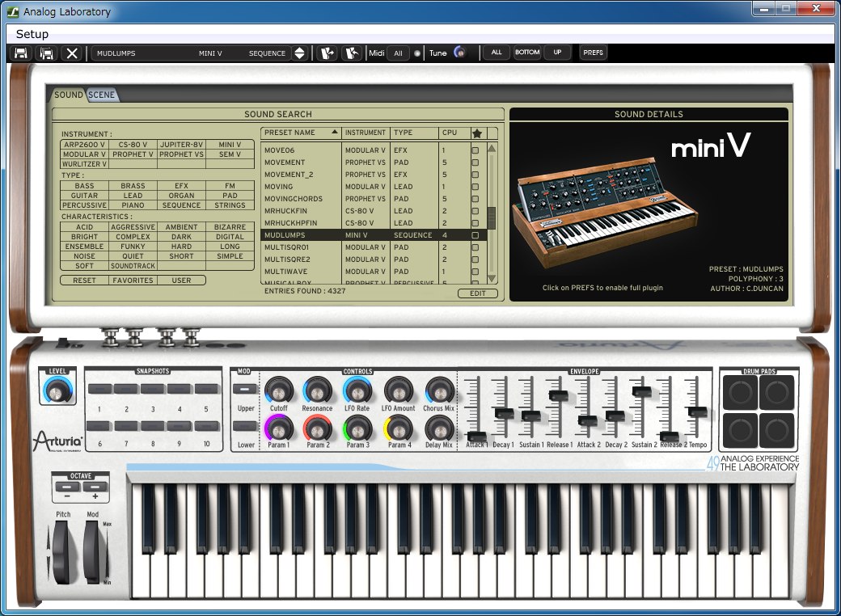Sort by PRESET NAME column header
This screenshot has height=616, width=841.
(x=300, y=133)
